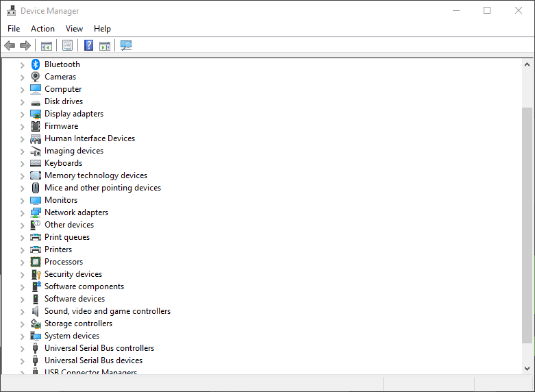
Task: Open the Action menu
Action: tap(42, 29)
